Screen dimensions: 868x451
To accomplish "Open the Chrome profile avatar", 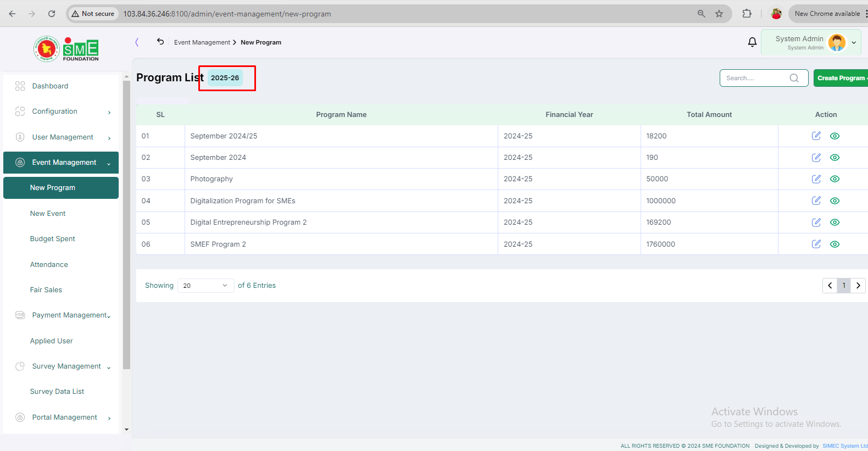I will coord(776,14).
